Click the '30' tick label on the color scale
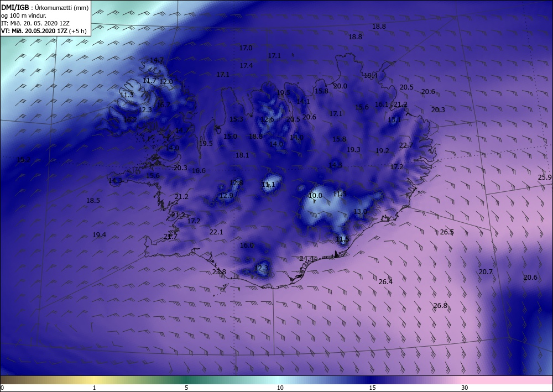Viewport: 553px width, 392px height. click(465, 388)
